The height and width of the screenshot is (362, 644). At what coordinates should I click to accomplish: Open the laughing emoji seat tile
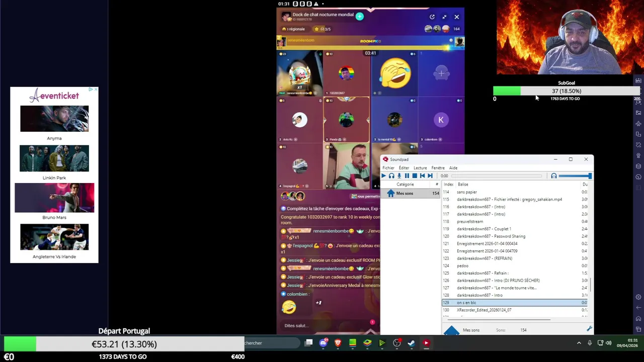pyautogui.click(x=395, y=73)
